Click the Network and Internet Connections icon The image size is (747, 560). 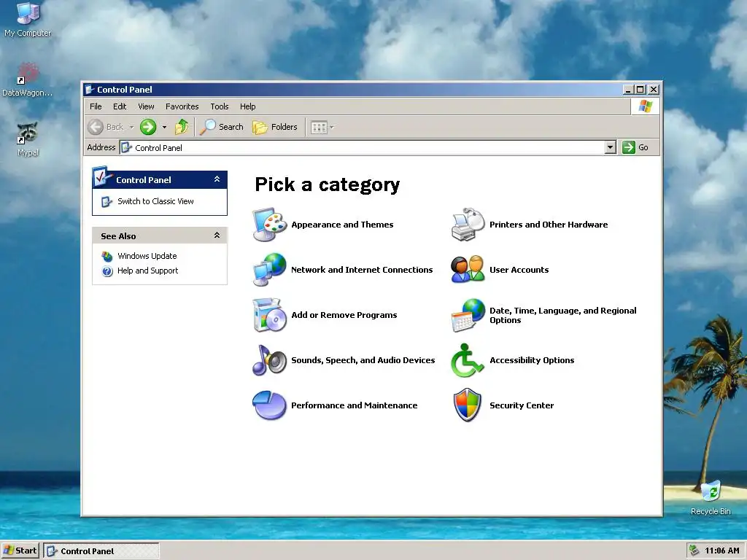269,270
